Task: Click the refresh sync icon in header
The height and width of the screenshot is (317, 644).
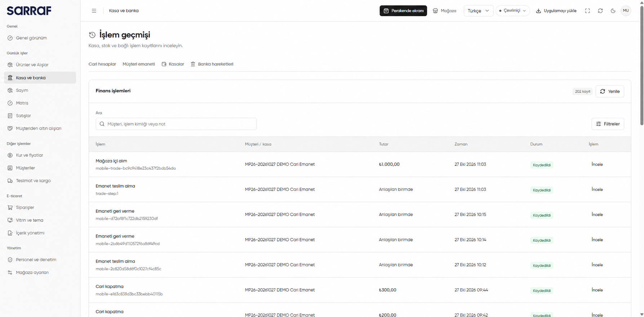Action: 600,11
